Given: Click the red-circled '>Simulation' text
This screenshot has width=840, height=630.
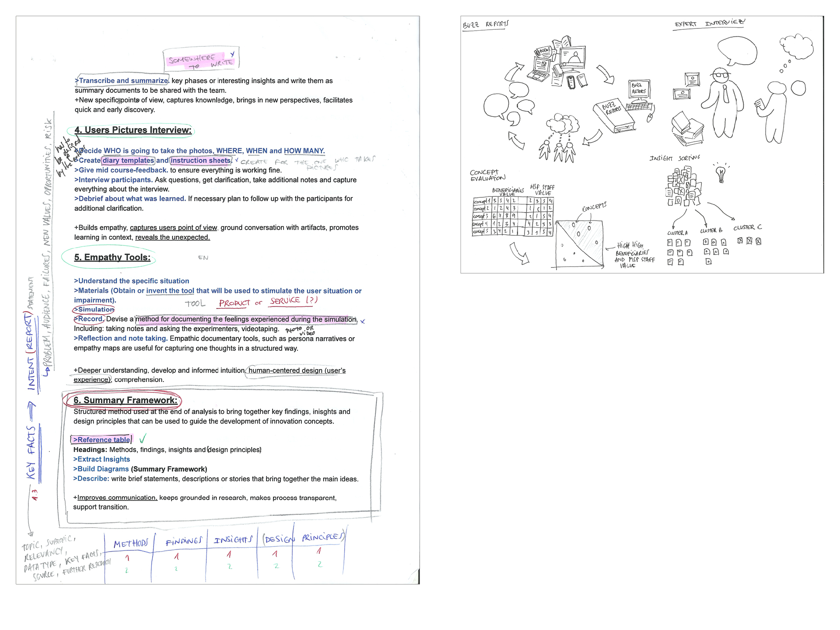Looking at the screenshot, I should (x=94, y=309).
